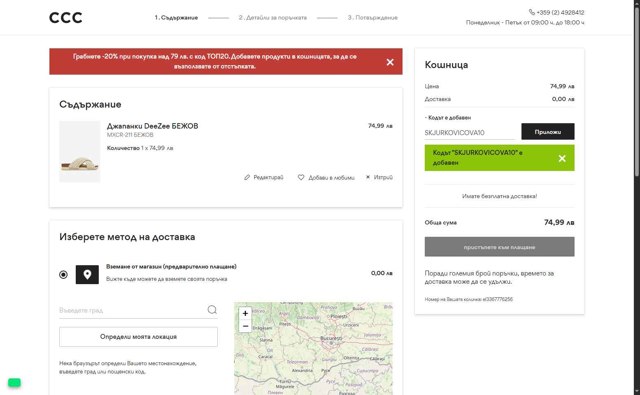Viewport: 640px width, 395px height.
Task: Click the phone number +359 (2) 4928412
Action: click(560, 13)
